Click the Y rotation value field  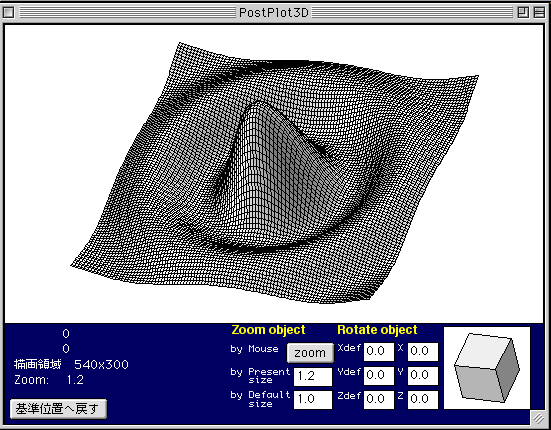tap(423, 376)
